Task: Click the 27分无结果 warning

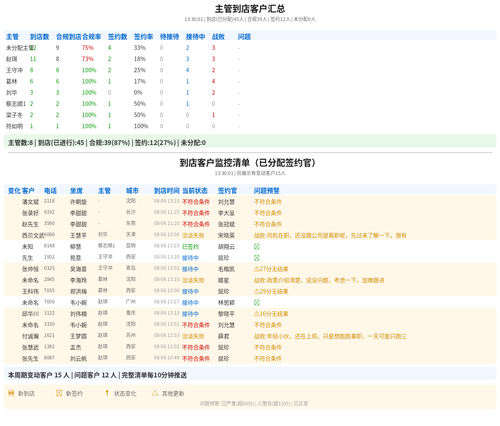Action: tap(271, 269)
